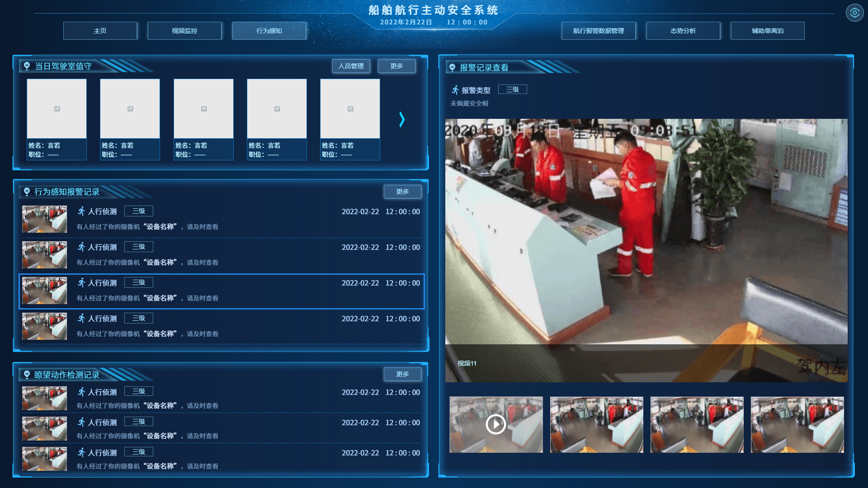Click the pin icon beside 报警记录查看 title
868x488 pixels.
(452, 67)
